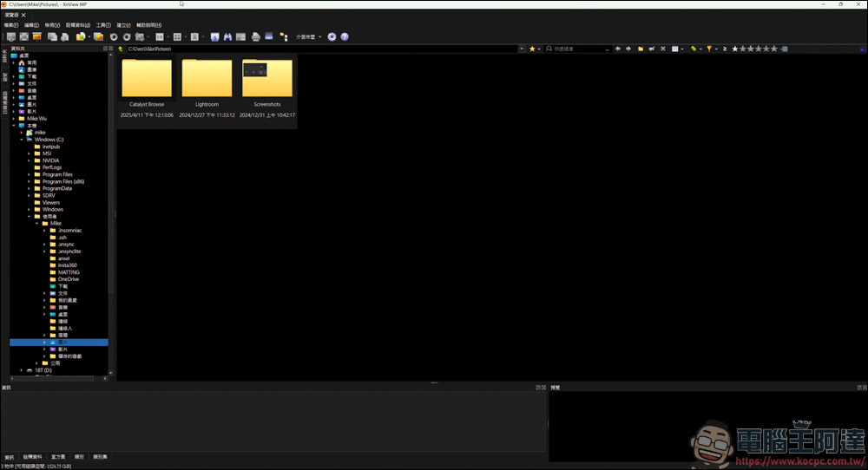Close the 瀏覽器 browser tab
Image resolution: width=868 pixels, height=470 pixels.
tap(23, 15)
